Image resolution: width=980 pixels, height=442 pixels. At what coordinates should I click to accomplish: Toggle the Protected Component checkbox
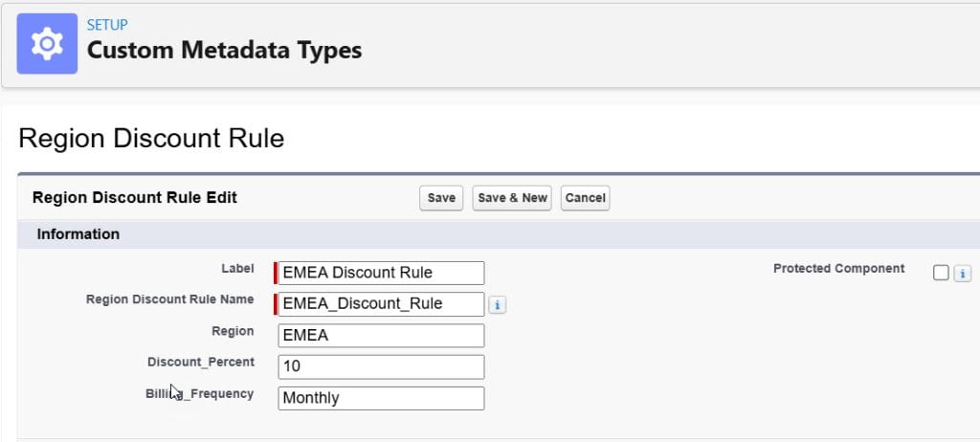pos(941,274)
